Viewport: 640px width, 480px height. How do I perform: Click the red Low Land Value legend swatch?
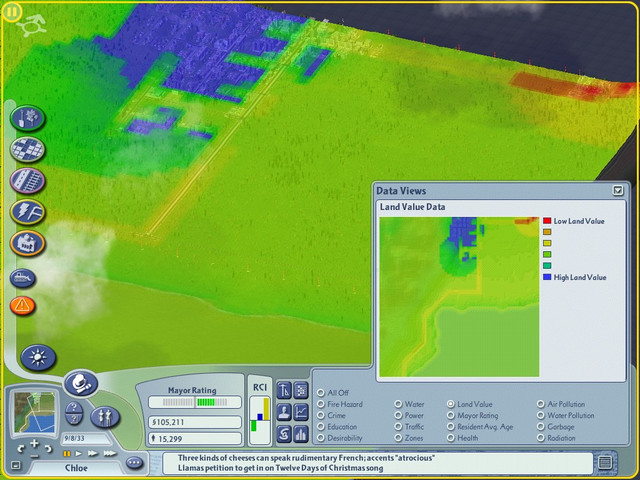point(547,221)
